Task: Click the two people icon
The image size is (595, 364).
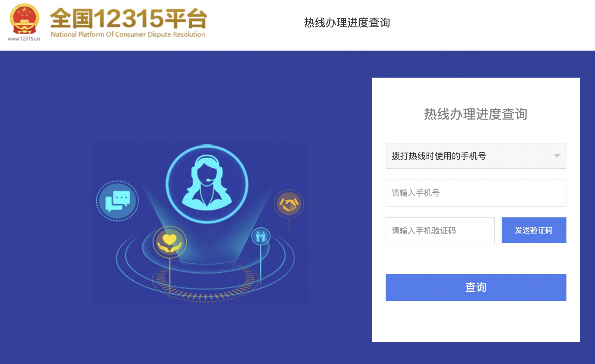Action: coord(261,237)
